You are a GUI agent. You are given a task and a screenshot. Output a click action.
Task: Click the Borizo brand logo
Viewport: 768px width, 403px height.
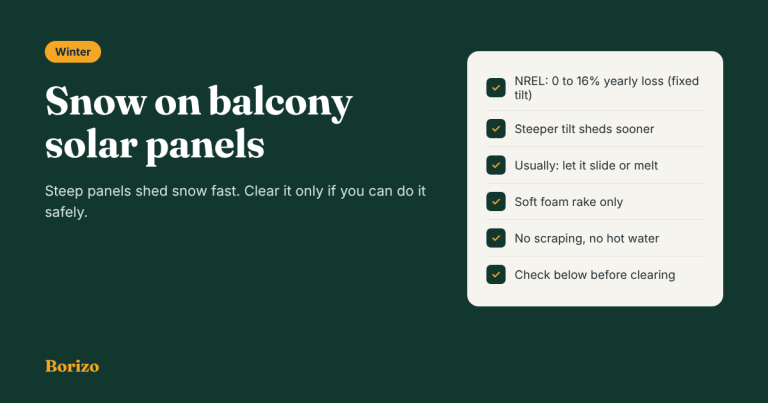(72, 366)
